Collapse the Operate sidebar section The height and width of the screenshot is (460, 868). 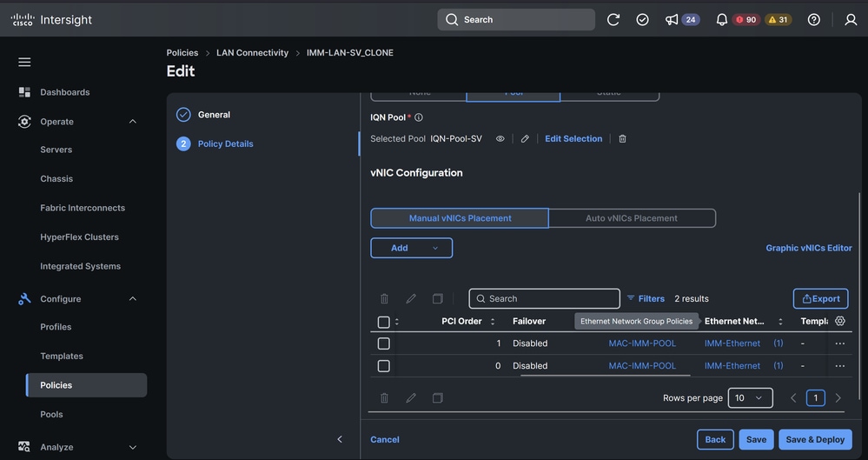[x=133, y=122]
